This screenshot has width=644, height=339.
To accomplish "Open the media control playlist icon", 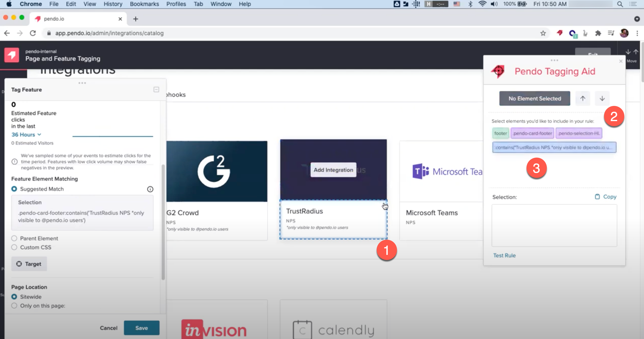I will pyautogui.click(x=611, y=33).
